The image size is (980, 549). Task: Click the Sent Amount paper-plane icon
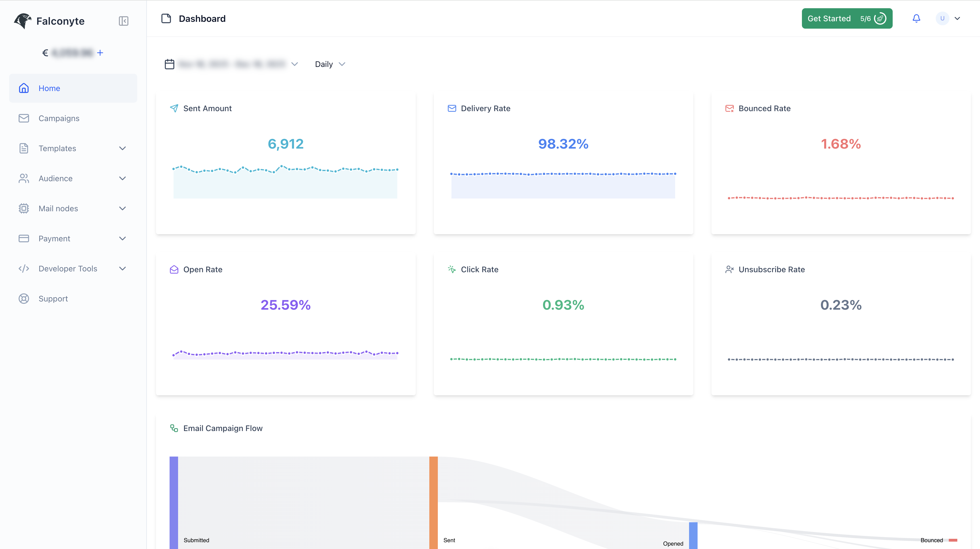point(174,108)
